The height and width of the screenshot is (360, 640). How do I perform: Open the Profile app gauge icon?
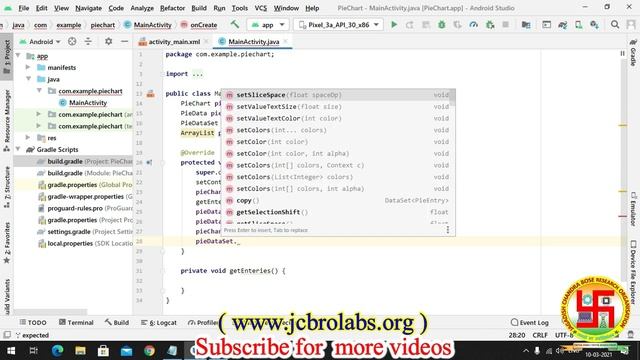pyautogui.click(x=473, y=24)
